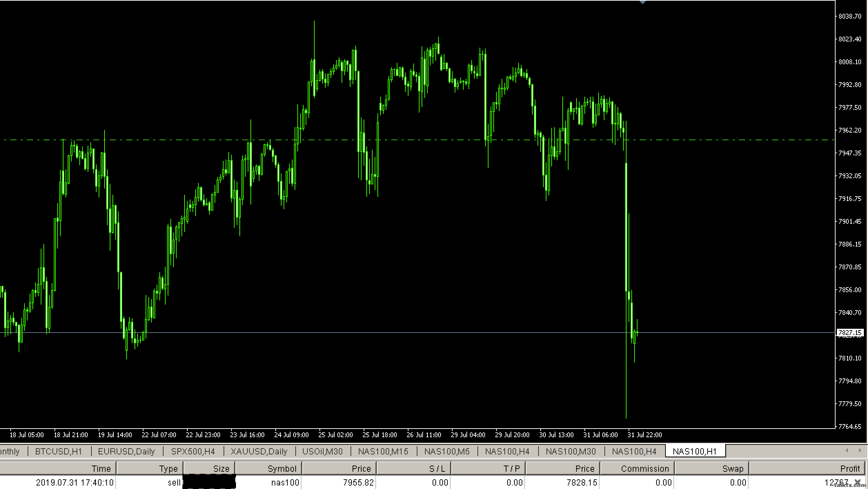Sort trades by the Symbol column header

pyautogui.click(x=268, y=469)
